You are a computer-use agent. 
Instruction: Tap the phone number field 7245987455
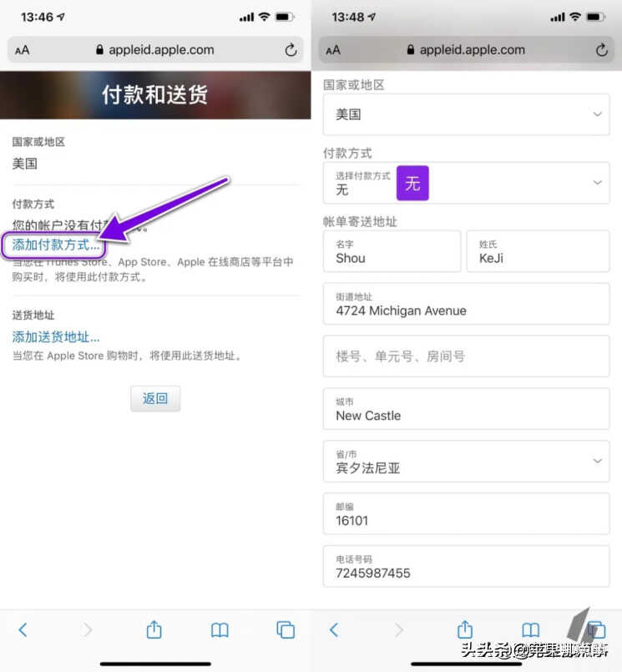tap(466, 566)
